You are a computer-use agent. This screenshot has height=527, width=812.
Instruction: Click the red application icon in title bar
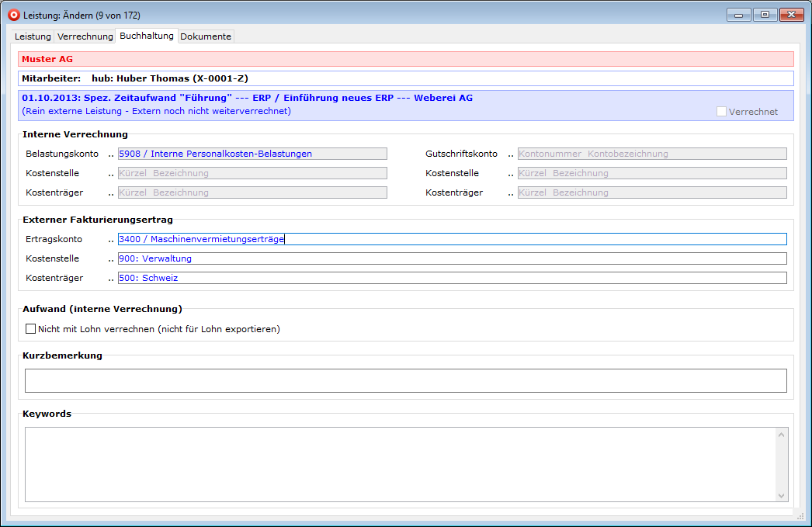coord(13,15)
